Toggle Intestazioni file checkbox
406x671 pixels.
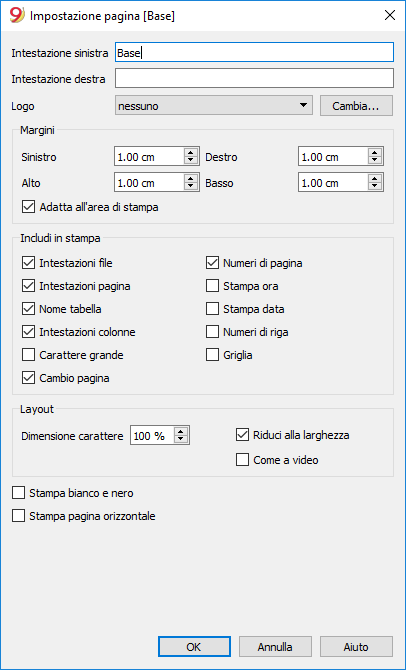(28, 263)
